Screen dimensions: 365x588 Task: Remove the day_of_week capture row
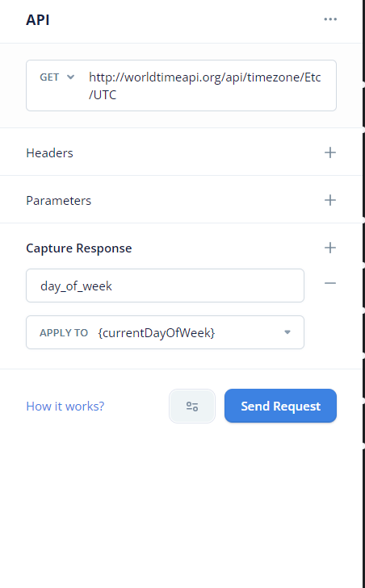[330, 283]
